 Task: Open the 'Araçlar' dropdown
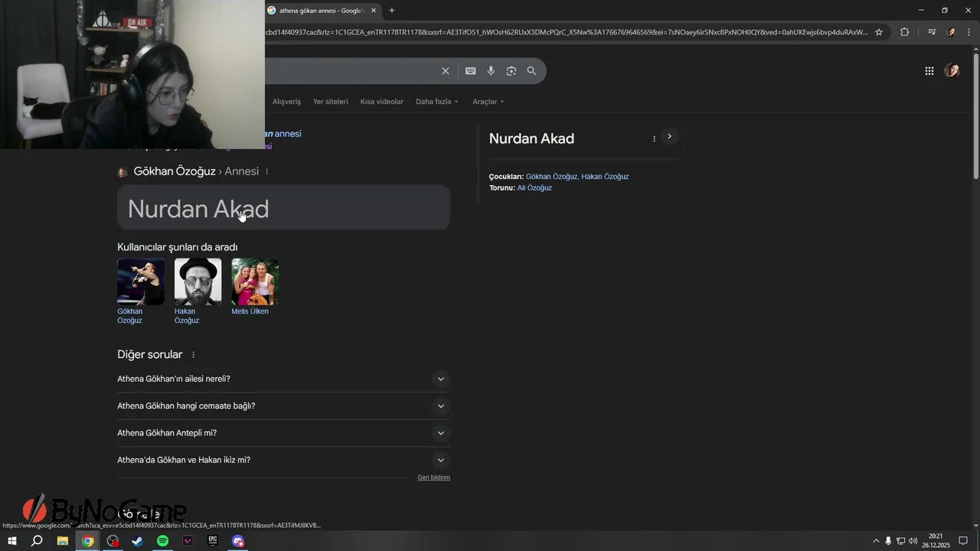click(x=488, y=102)
